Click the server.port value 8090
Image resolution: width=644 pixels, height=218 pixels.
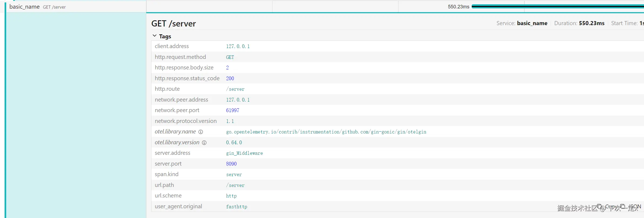tap(231, 164)
